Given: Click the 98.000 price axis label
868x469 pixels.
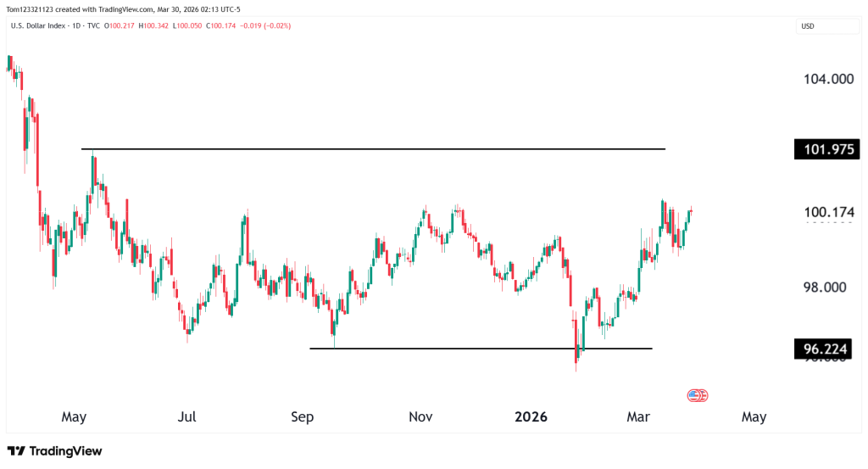Looking at the screenshot, I should pyautogui.click(x=828, y=287).
